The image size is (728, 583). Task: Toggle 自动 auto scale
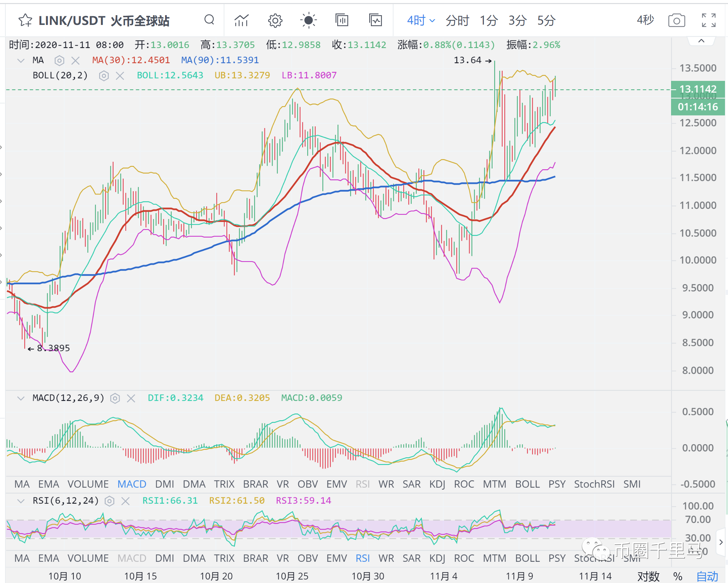tap(707, 576)
